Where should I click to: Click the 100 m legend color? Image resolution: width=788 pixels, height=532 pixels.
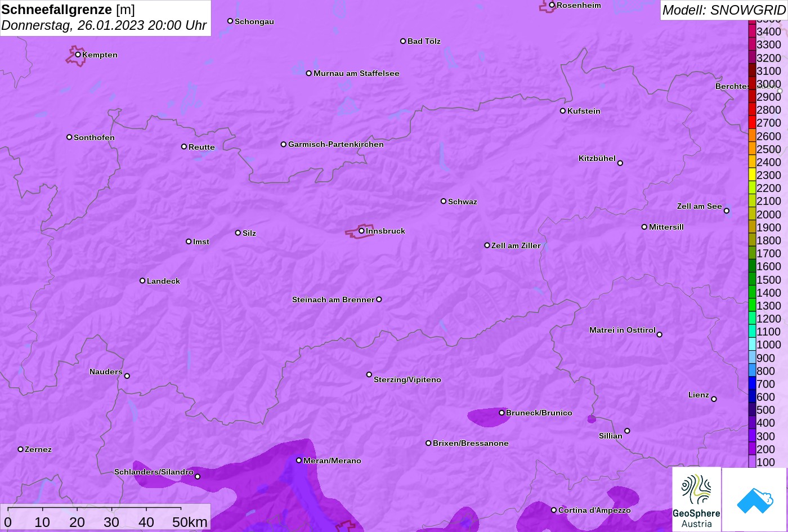752,462
